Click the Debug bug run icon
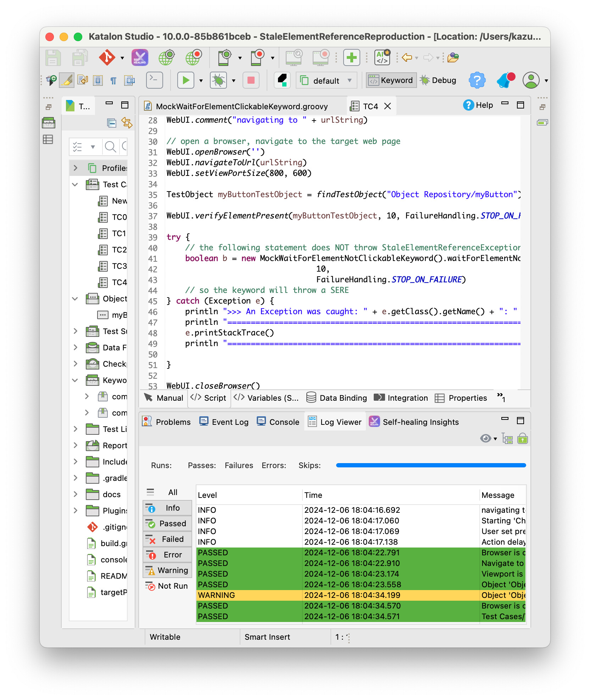590x700 pixels. (218, 80)
